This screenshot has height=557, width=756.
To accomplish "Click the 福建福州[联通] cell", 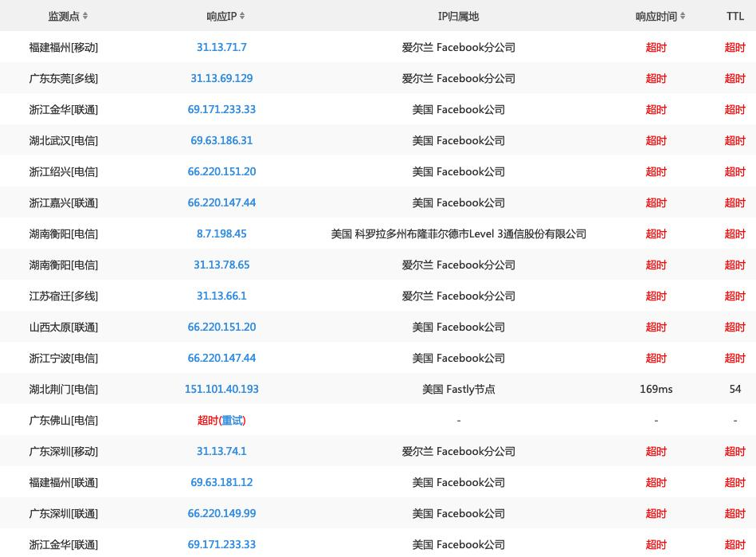I will 64,482.
